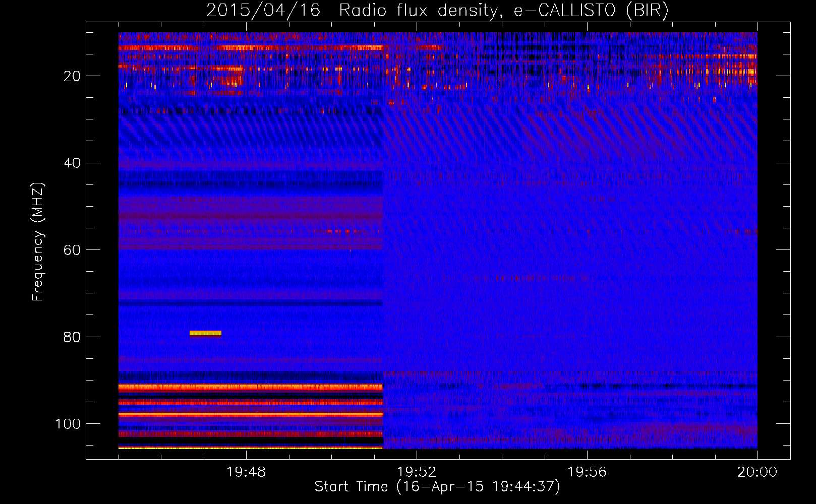Click the yellow burst bar near 80 MHz
This screenshot has height=504, width=816.
(x=205, y=333)
